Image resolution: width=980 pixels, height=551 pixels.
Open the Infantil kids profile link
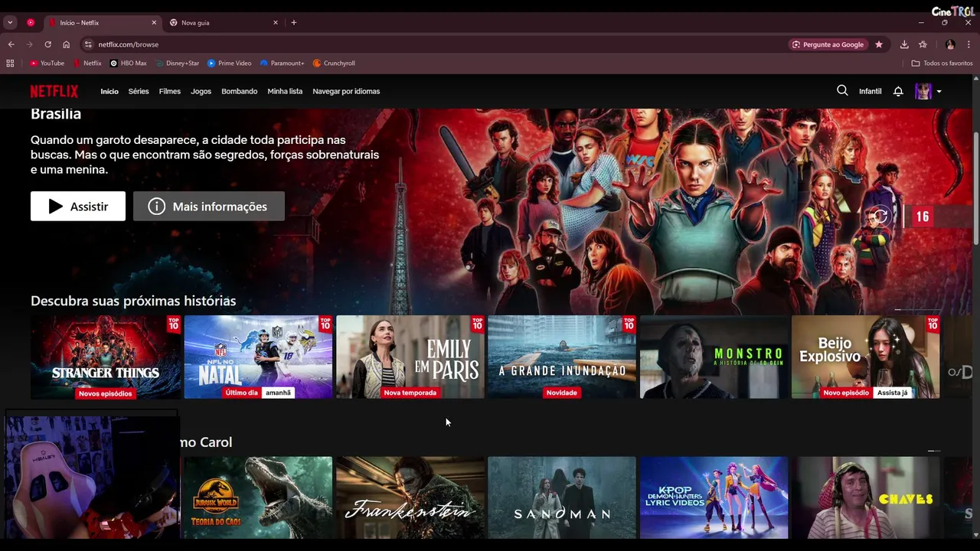870,91
